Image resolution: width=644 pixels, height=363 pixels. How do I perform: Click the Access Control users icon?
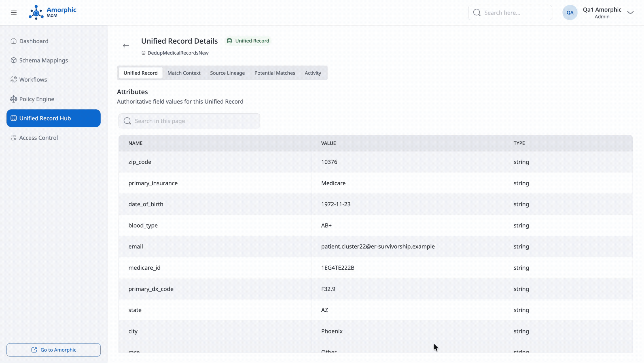13,138
